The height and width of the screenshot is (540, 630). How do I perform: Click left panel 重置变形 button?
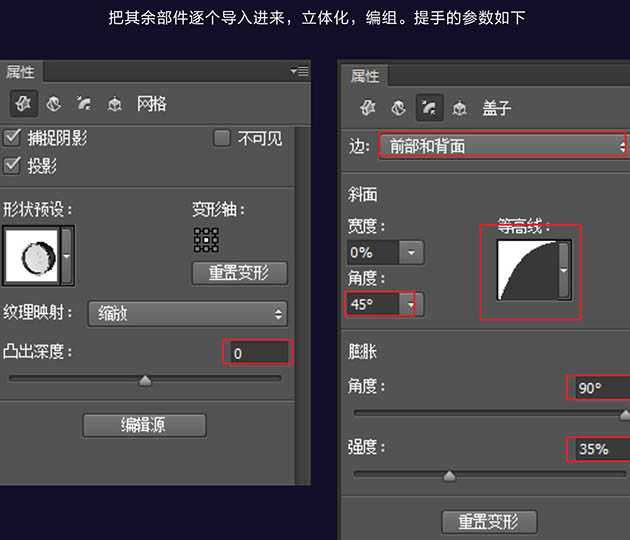click(240, 273)
